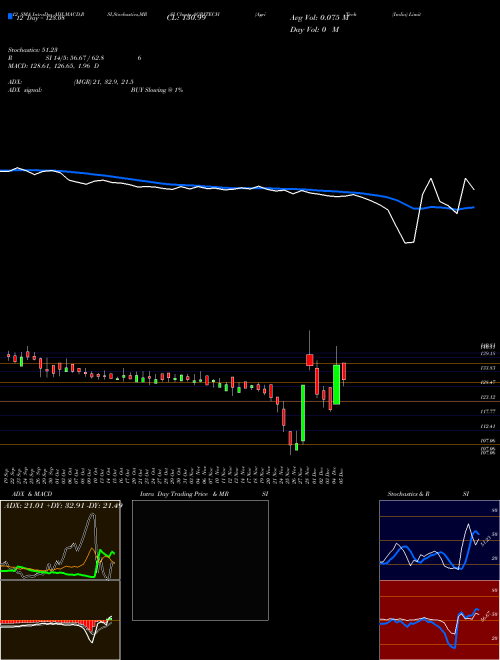Click the blue 12 Day SMA legend square
Viewport: 500px width, 660px height.
click(x=11, y=16)
